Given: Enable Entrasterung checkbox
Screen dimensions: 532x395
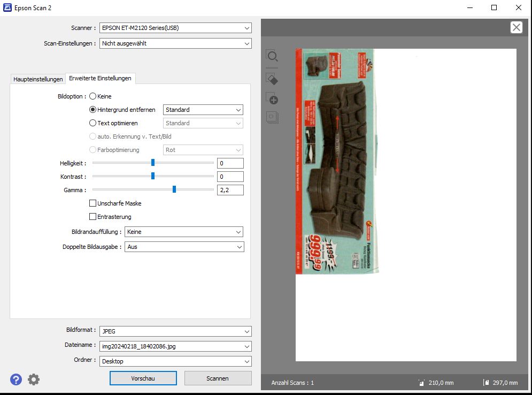Looking at the screenshot, I should point(92,216).
